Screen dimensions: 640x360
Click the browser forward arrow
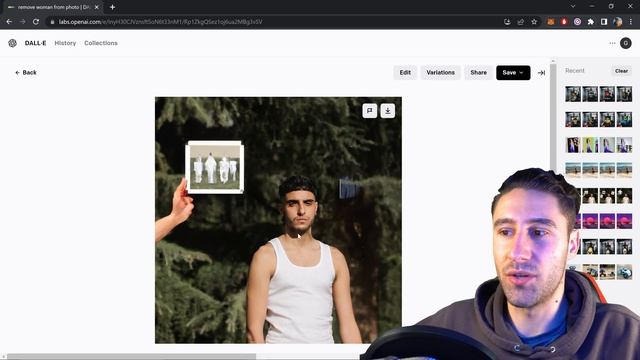22,22
